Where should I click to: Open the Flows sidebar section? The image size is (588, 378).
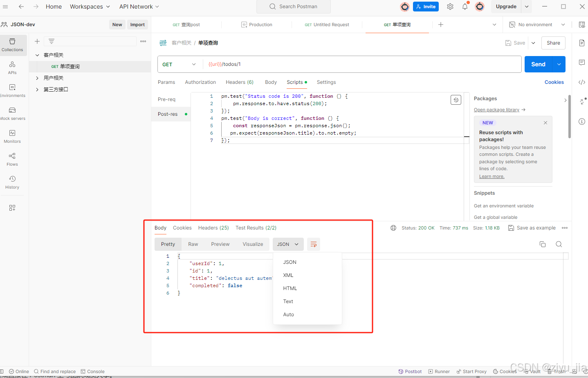coord(12,159)
